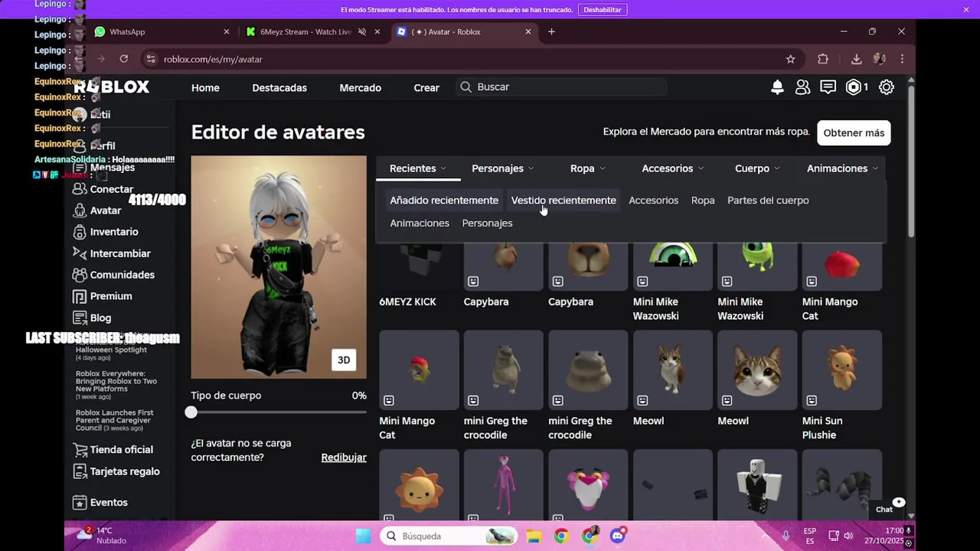Dismiss the Streamer mode banner with X
980x551 pixels.
(x=966, y=9)
